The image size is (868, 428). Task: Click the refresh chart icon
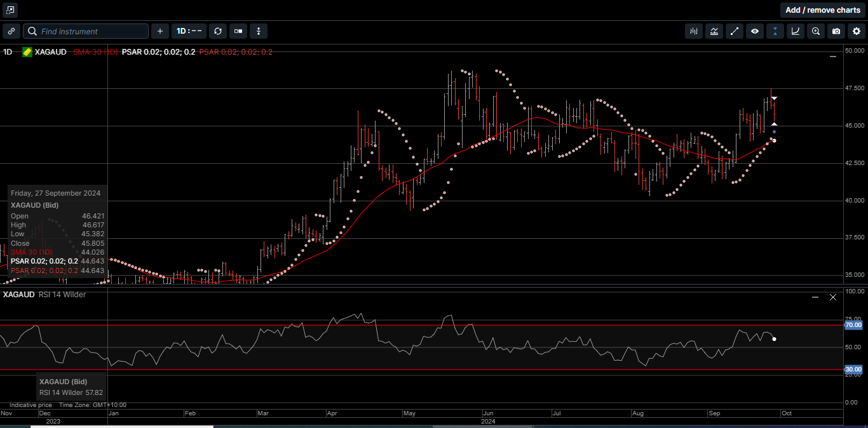point(218,31)
